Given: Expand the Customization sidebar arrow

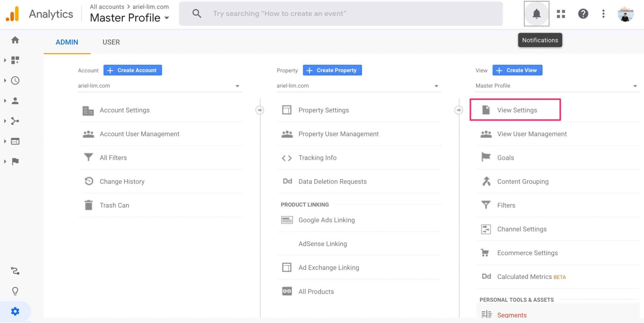Looking at the screenshot, I should point(5,60).
